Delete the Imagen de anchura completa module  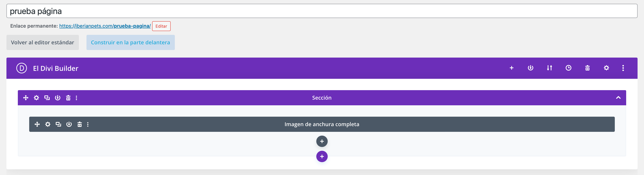pyautogui.click(x=79, y=124)
